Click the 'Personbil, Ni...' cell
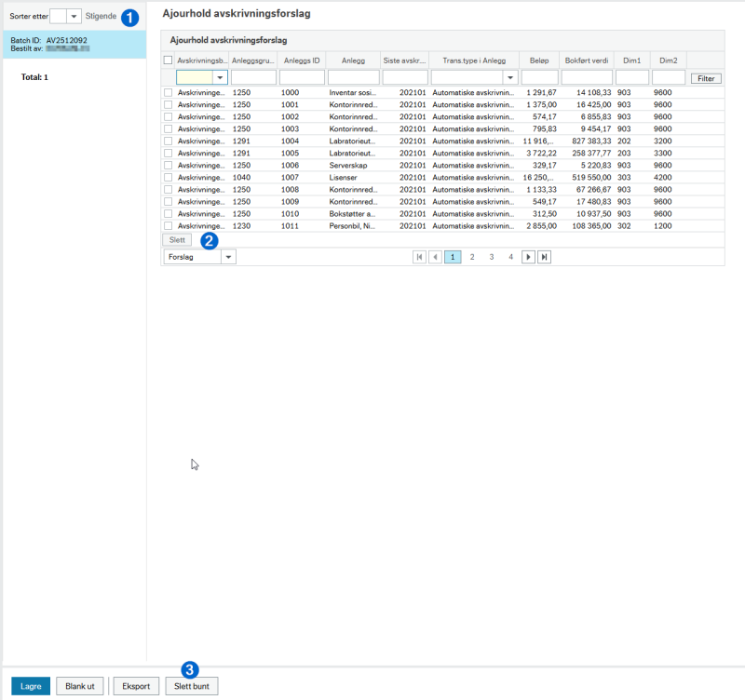Viewport: 745px width, 700px height. [x=352, y=225]
